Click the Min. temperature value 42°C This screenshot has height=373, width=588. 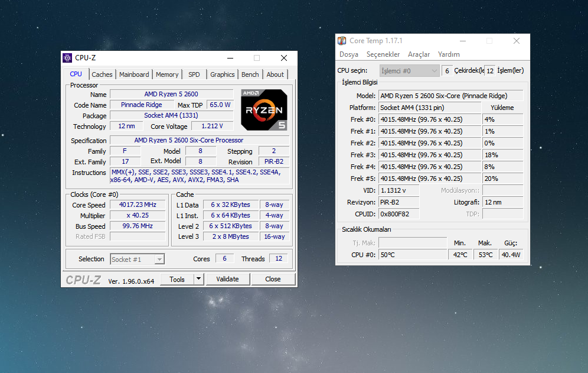point(460,255)
